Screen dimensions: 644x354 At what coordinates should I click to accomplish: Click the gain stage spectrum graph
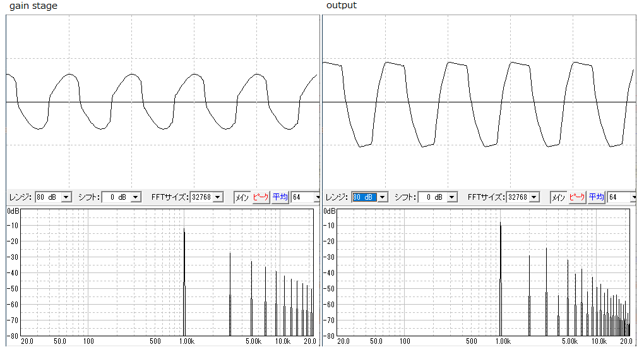(167, 272)
